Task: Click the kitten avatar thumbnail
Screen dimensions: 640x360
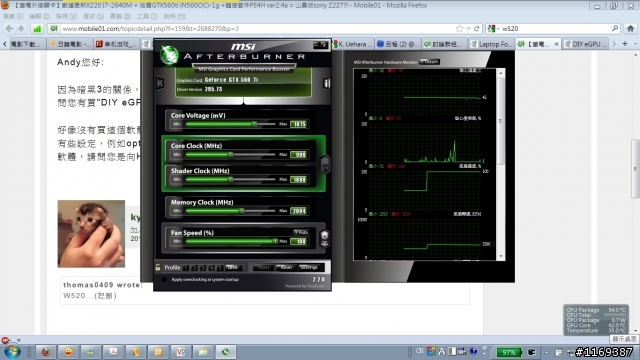Action: click(x=91, y=234)
